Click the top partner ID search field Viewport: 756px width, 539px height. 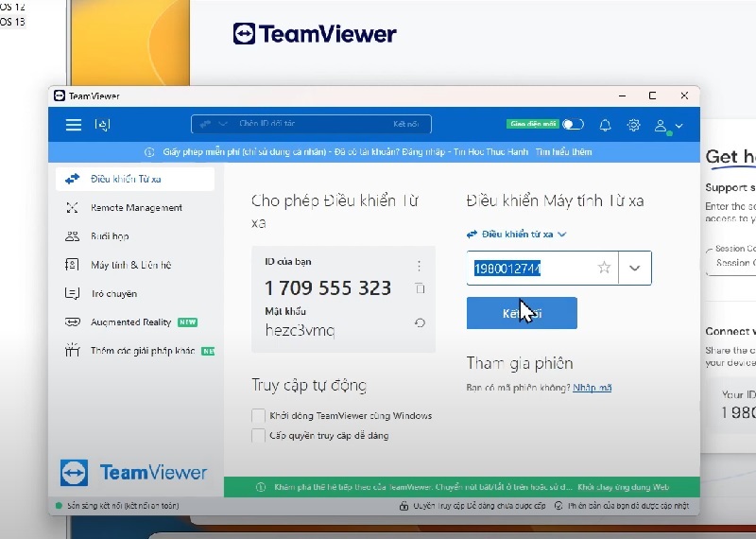(x=311, y=124)
